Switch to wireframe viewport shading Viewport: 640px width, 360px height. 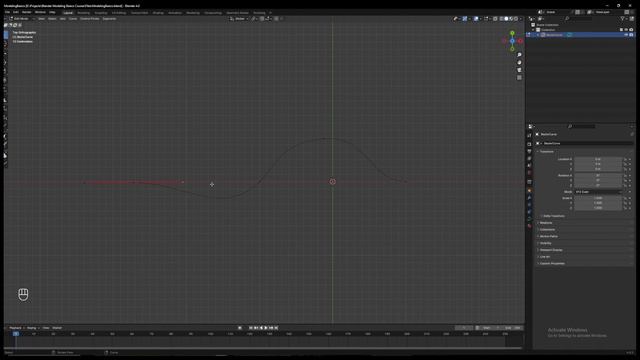502,19
